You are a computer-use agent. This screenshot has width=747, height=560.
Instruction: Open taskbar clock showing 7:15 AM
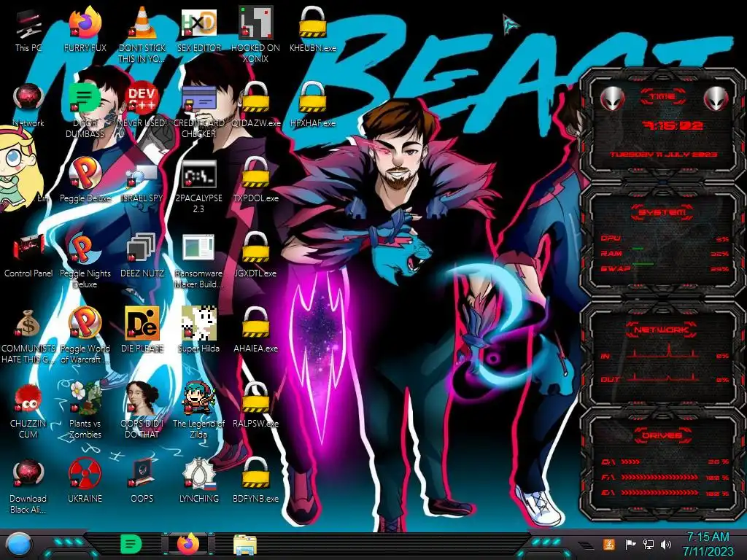708,544
